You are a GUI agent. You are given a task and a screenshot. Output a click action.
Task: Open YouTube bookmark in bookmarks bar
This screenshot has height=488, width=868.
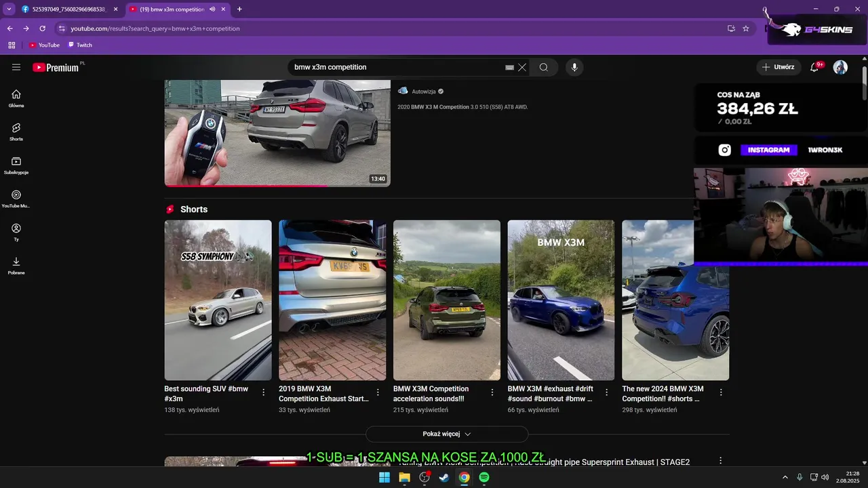(44, 45)
